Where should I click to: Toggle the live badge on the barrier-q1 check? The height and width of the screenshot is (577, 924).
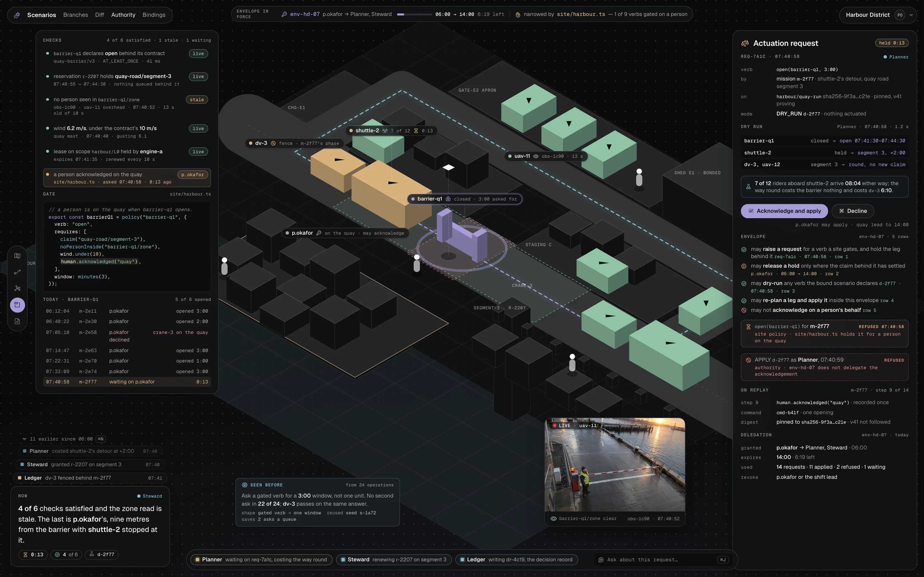pos(198,54)
